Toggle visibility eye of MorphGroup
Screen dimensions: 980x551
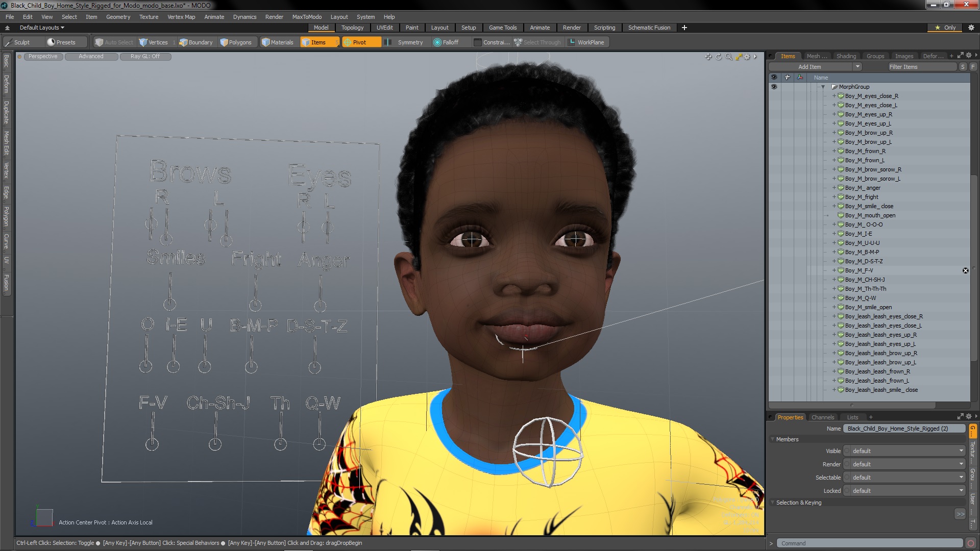[774, 87]
